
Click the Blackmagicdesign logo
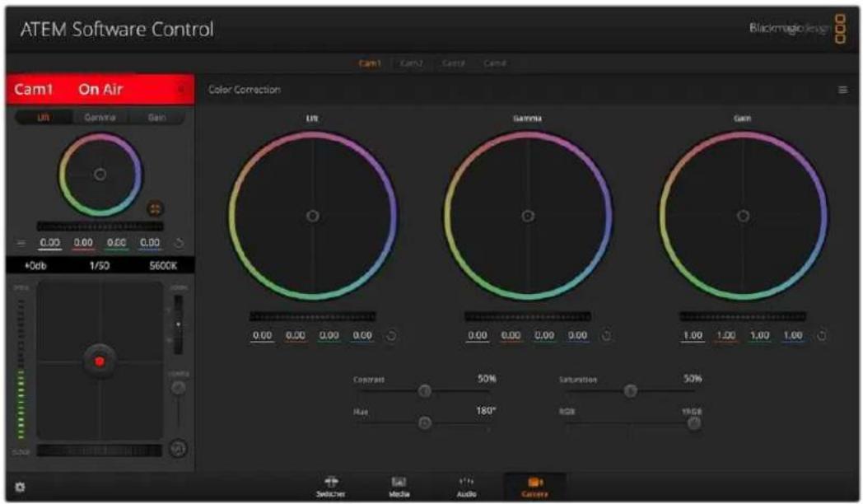click(x=797, y=29)
